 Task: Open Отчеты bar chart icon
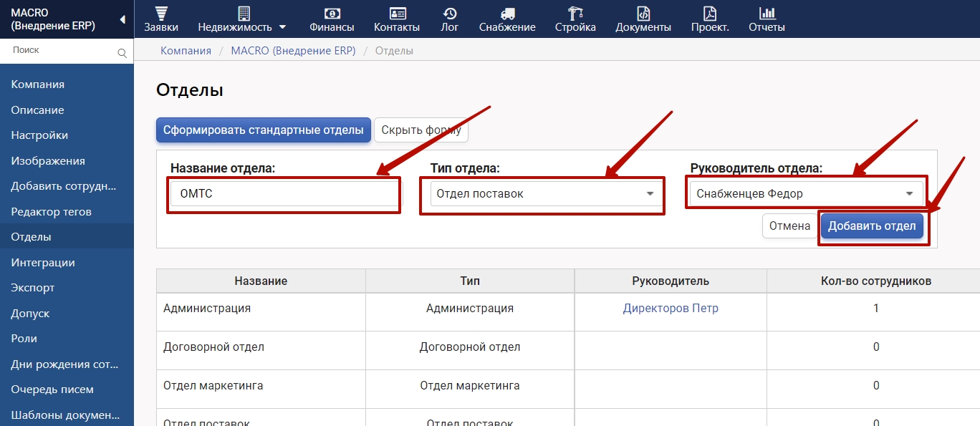pyautogui.click(x=767, y=13)
